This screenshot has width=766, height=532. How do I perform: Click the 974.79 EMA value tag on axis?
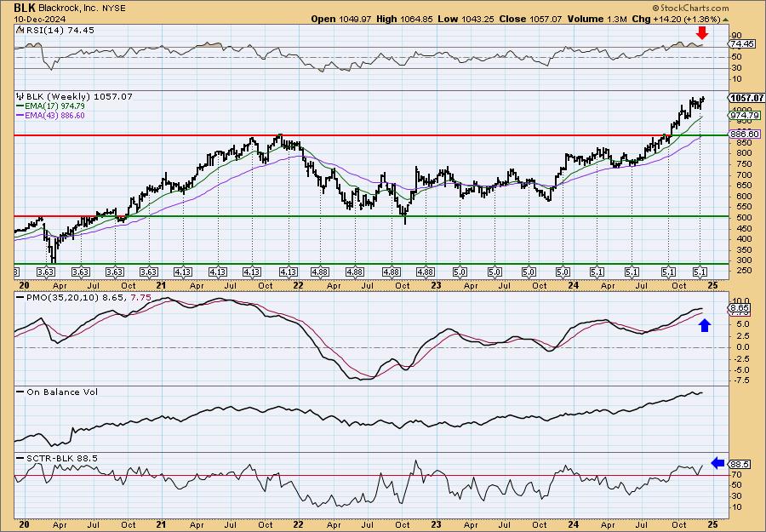pos(746,115)
